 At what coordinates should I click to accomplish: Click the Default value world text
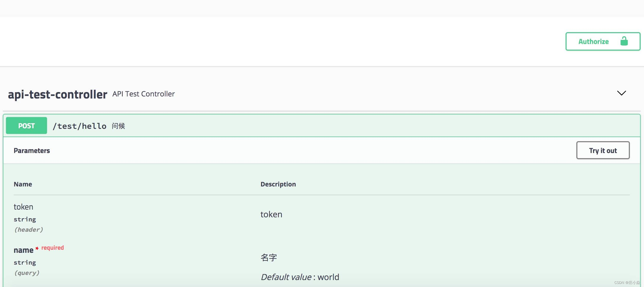(300, 277)
